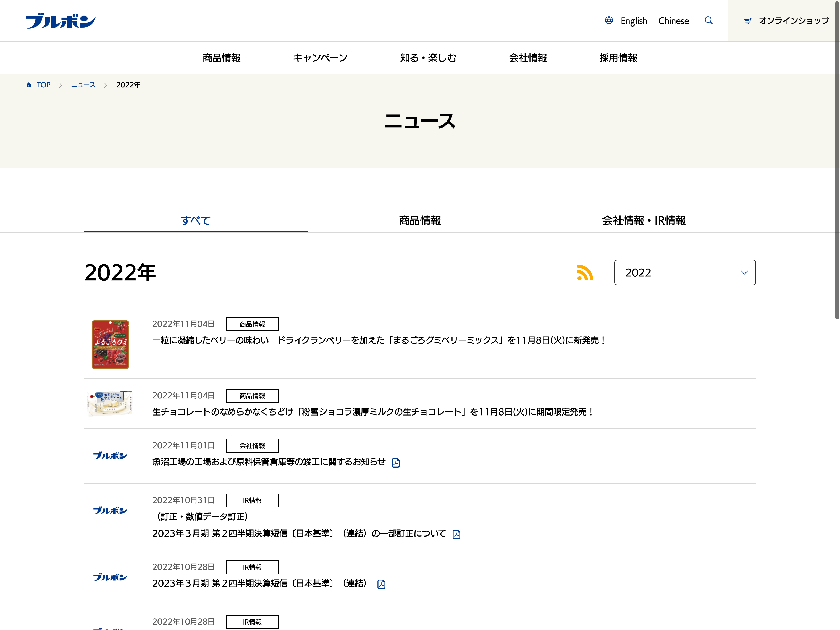Viewport: 840px width, 630px height.
Task: Click the page vertical scrollbar
Action: 837,160
